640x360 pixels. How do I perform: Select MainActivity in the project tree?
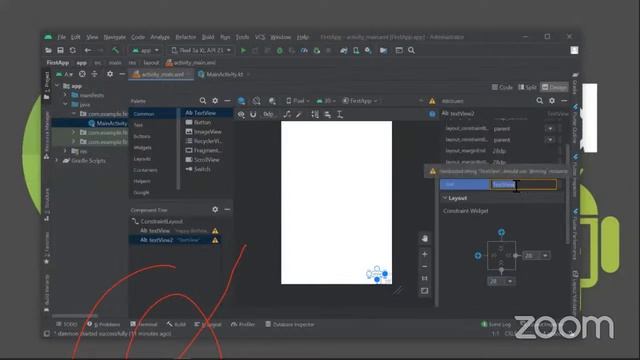pos(111,123)
